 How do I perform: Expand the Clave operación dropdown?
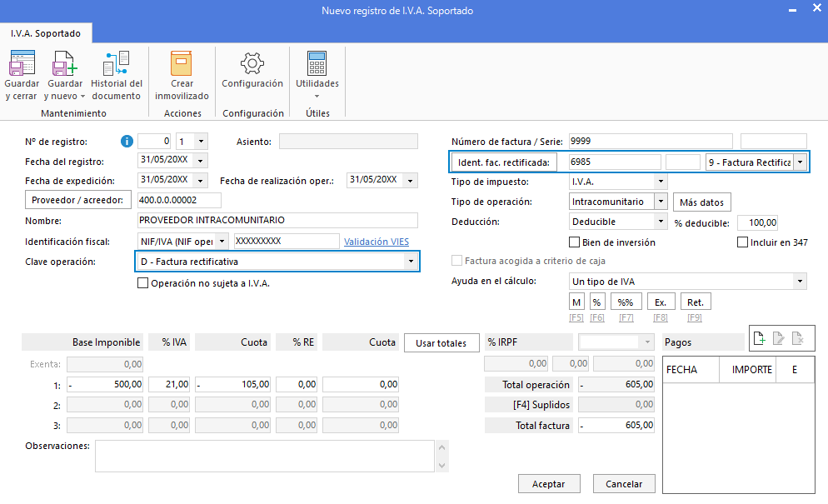click(x=411, y=262)
